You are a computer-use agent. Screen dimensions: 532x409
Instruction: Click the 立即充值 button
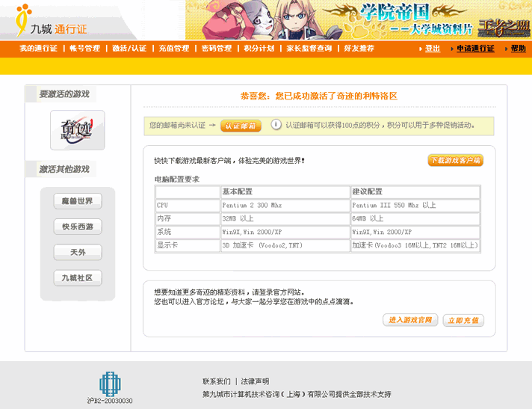(463, 321)
